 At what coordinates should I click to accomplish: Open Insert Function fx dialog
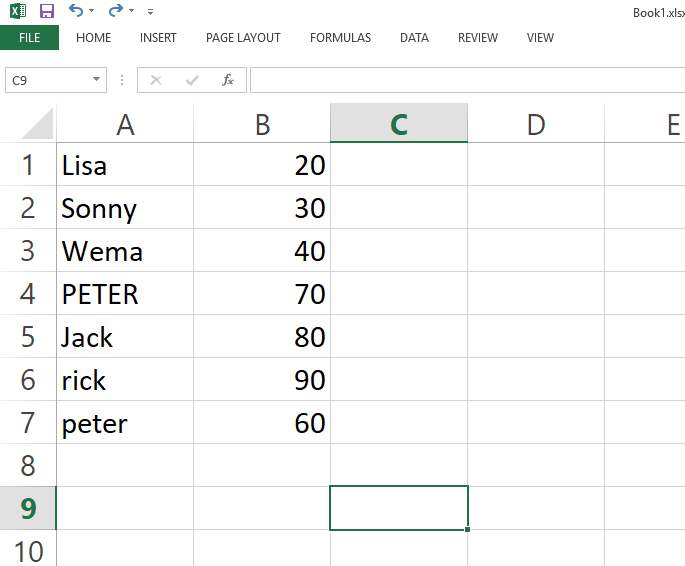(228, 80)
